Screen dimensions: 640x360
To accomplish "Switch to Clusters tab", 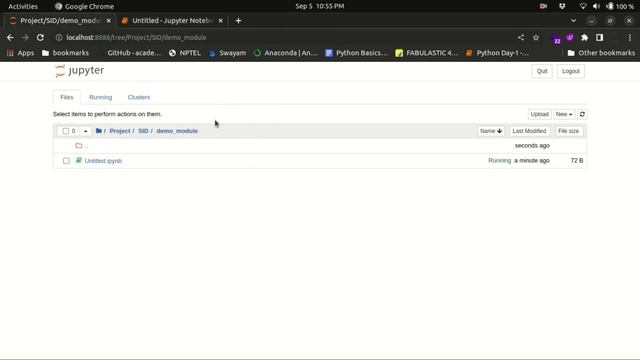I will coord(139,97).
